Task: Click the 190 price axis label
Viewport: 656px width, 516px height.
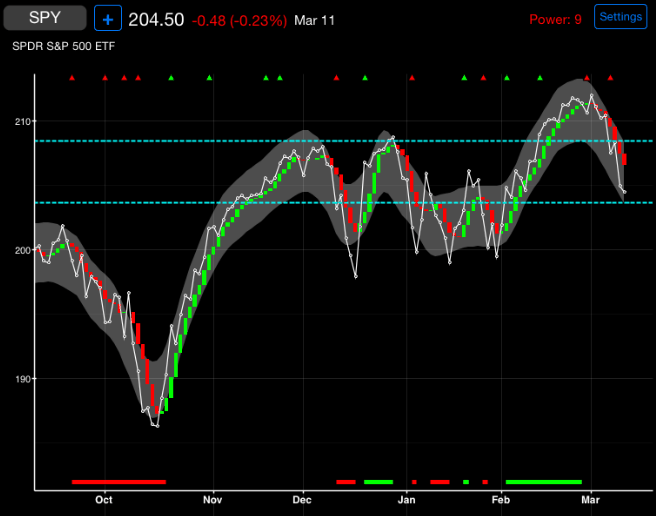Action: [x=23, y=379]
